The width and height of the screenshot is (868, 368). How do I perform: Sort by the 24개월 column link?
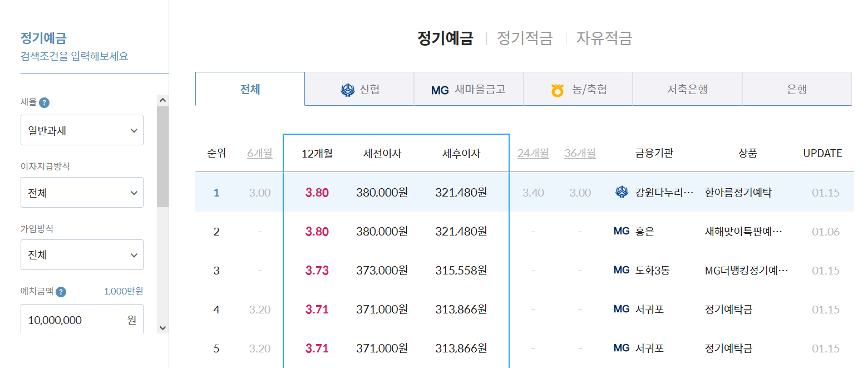pyautogui.click(x=533, y=153)
